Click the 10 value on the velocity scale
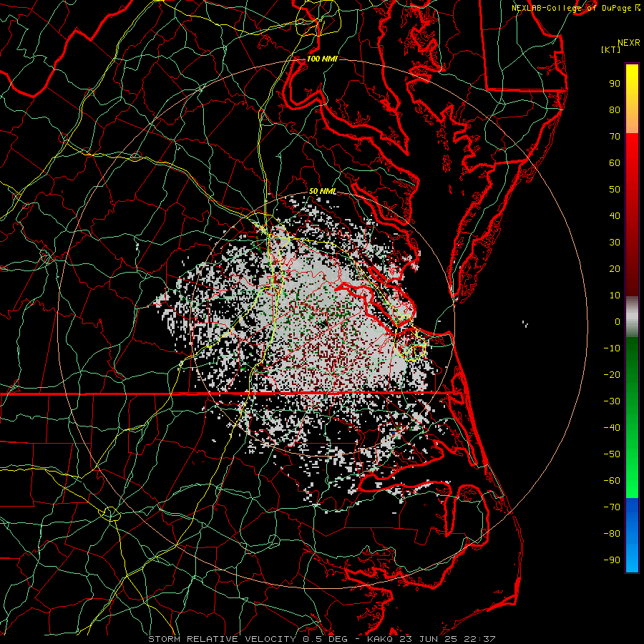This screenshot has height=644, width=644. (615, 296)
